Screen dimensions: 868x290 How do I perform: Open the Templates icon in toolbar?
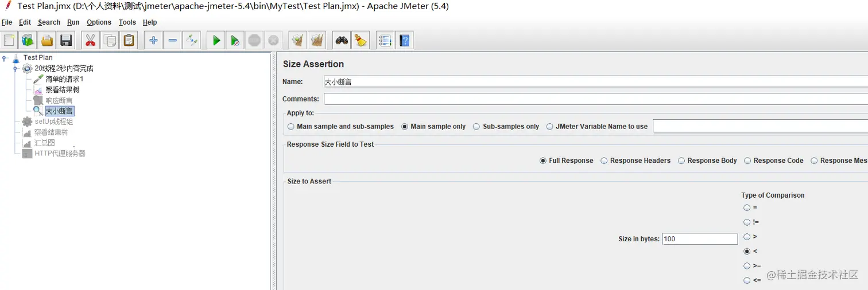[28, 40]
